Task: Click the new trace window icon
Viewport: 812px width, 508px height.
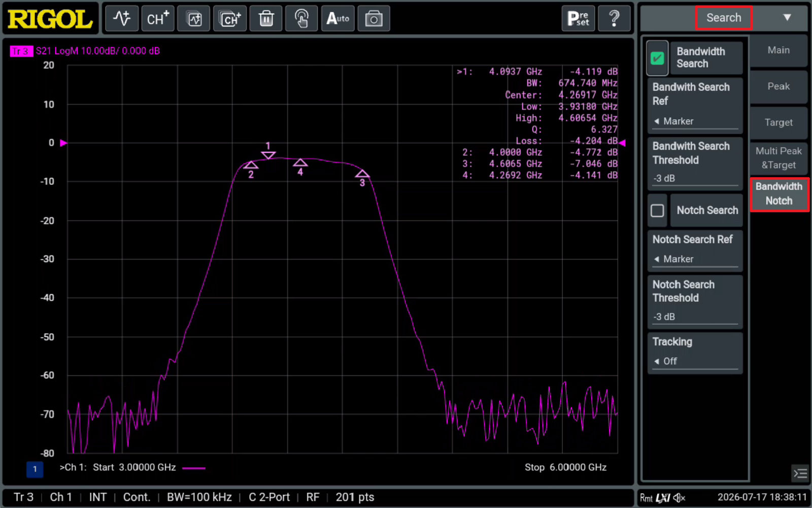Action: [x=194, y=19]
